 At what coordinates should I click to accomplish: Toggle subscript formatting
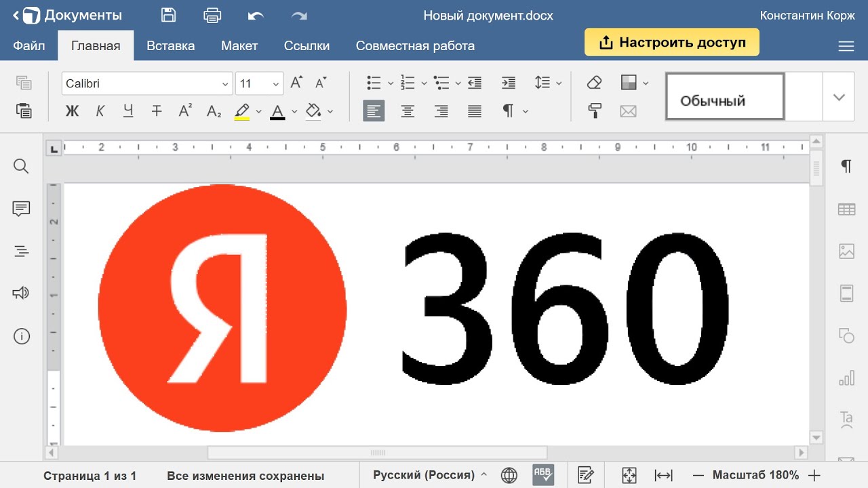pyautogui.click(x=214, y=111)
